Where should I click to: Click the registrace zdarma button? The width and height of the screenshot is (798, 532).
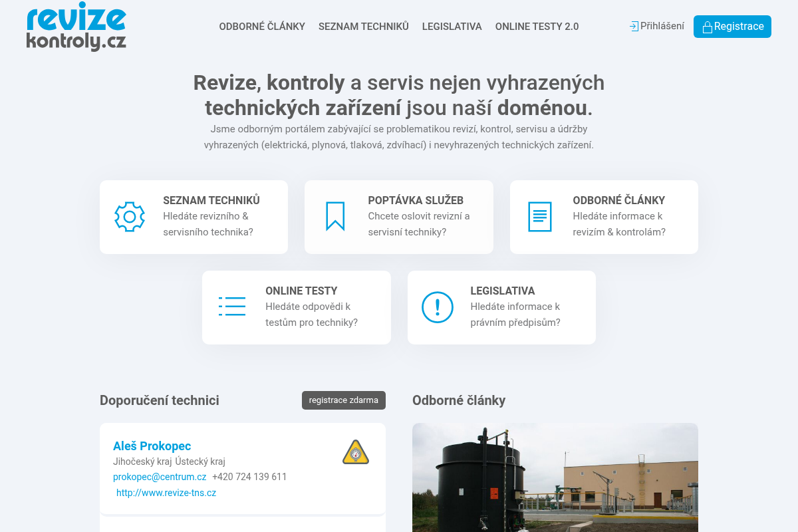pyautogui.click(x=344, y=400)
